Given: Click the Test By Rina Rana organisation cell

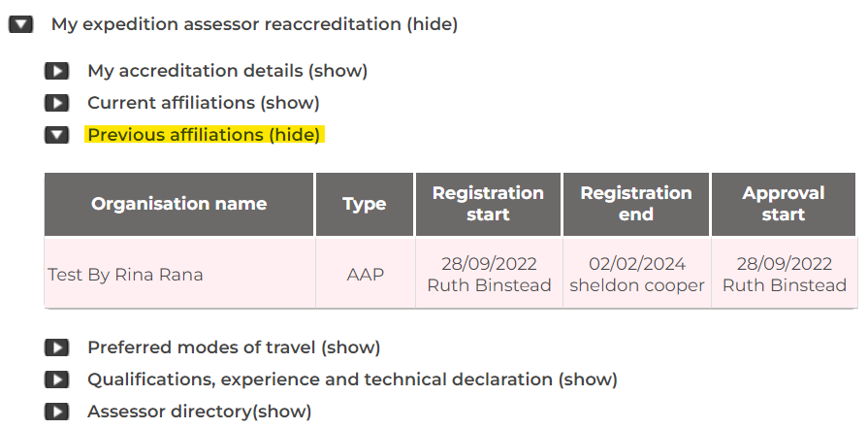Looking at the screenshot, I should point(125,275).
